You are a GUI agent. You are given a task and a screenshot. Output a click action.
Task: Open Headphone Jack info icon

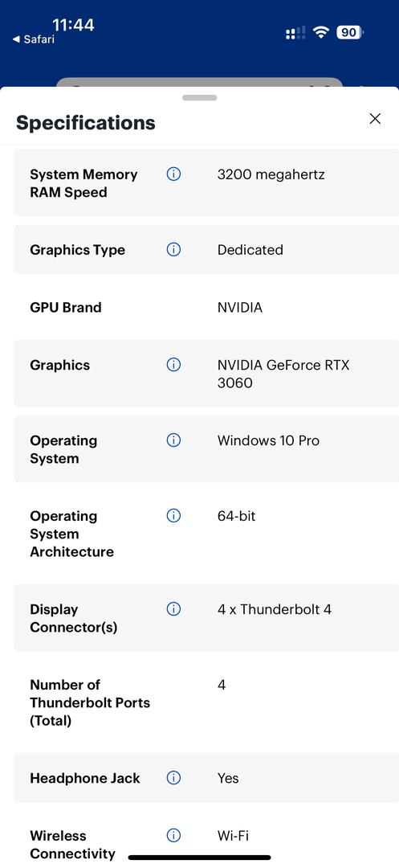pyautogui.click(x=173, y=778)
